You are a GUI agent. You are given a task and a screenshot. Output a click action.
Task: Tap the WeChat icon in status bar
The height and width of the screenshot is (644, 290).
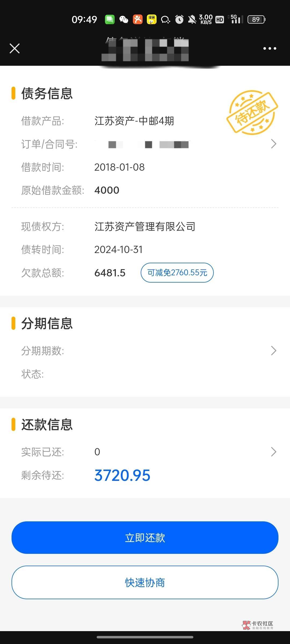click(124, 20)
